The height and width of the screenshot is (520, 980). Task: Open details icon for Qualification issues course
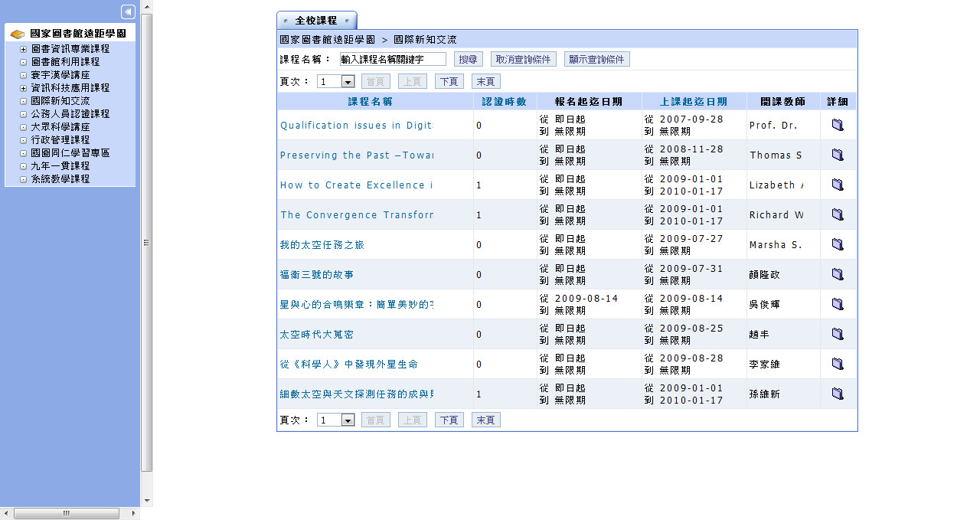tap(838, 126)
